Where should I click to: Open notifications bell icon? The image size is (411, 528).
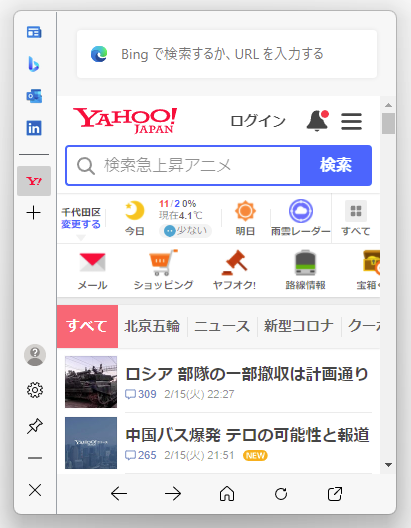coord(317,121)
